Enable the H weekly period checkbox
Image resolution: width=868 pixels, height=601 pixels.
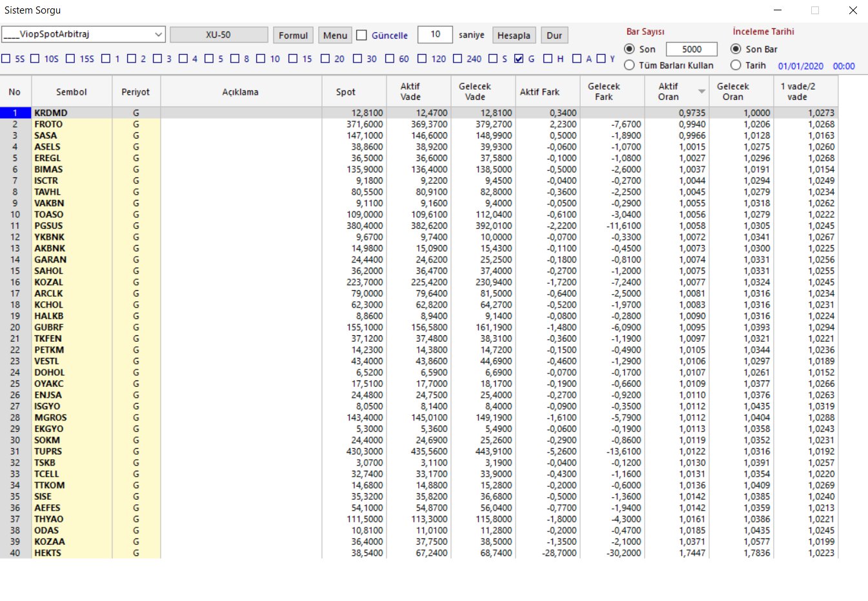tap(548, 59)
